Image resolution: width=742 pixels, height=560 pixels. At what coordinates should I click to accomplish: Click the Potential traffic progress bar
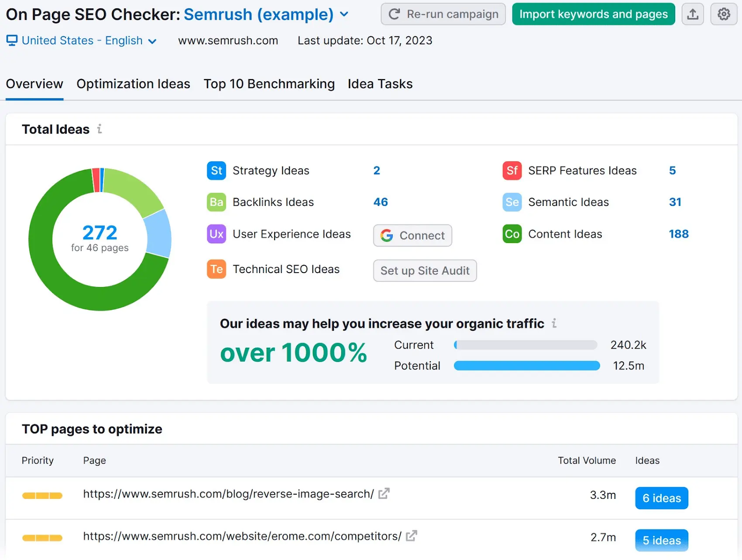click(x=526, y=366)
